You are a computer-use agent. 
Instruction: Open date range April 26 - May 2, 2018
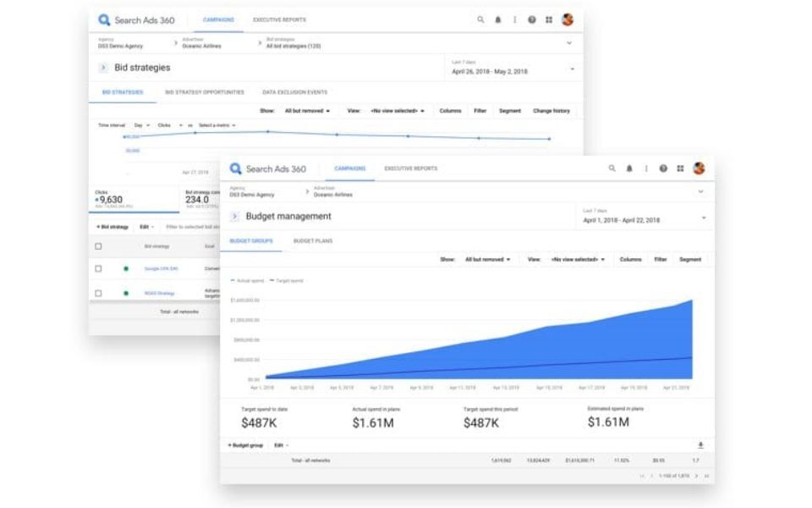click(x=513, y=68)
